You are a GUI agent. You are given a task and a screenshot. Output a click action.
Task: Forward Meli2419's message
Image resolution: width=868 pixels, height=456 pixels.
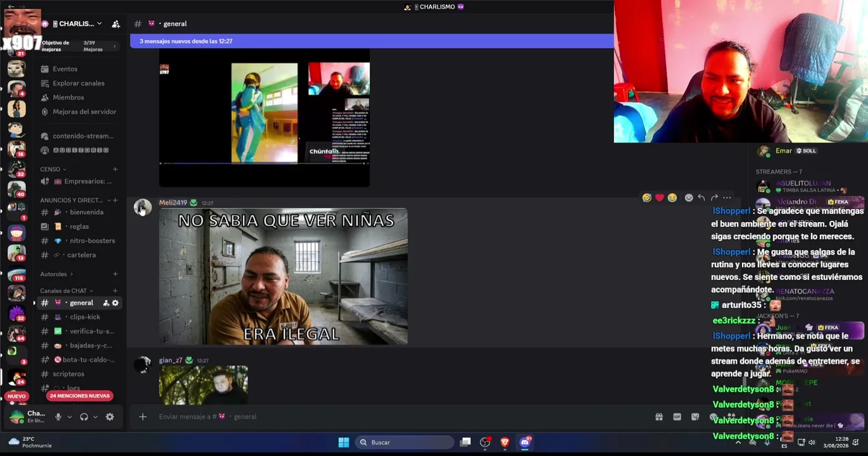coord(714,198)
